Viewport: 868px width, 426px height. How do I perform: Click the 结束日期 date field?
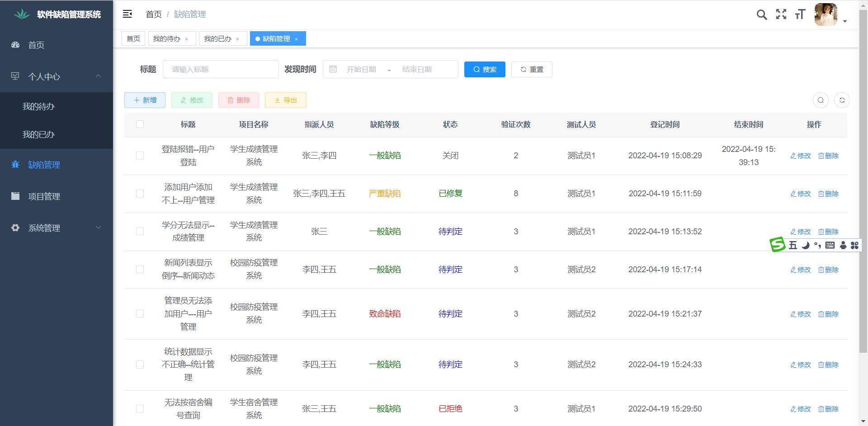click(417, 69)
